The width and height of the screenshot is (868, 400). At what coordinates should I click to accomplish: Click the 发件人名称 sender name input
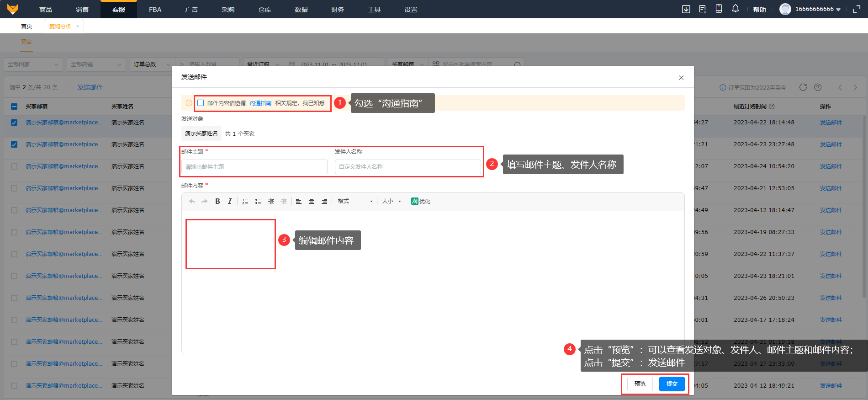tap(408, 167)
